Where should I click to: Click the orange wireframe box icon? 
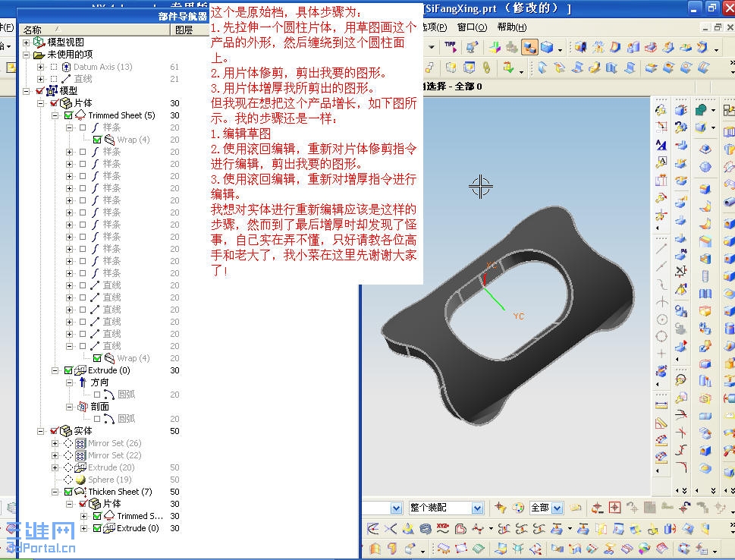click(x=705, y=311)
